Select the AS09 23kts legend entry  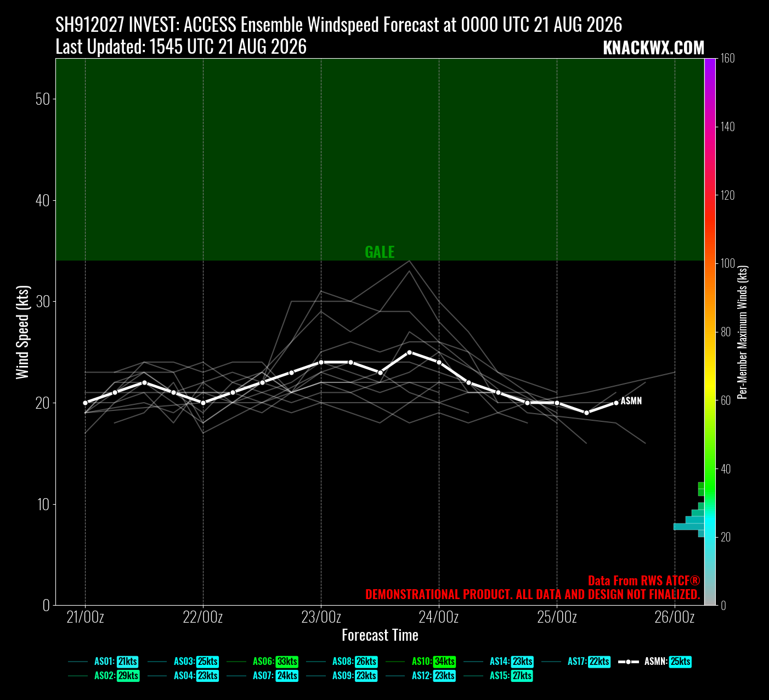click(x=342, y=676)
